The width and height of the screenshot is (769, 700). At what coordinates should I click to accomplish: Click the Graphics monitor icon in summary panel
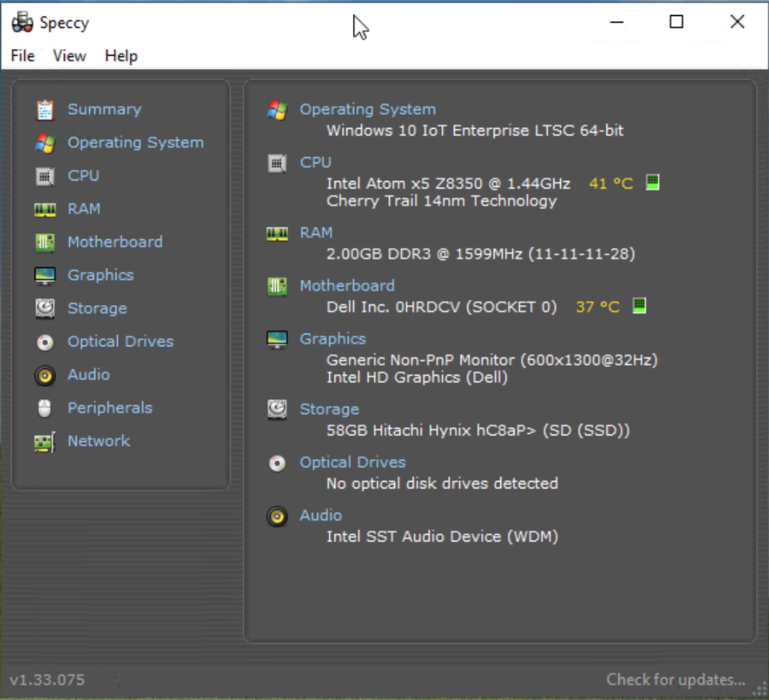coord(277,339)
